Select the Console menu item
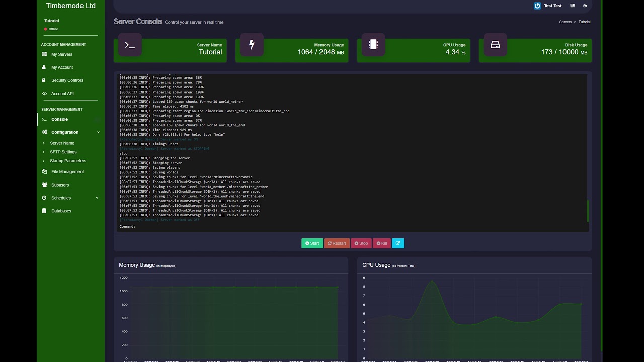This screenshot has width=644, height=362. [59, 119]
